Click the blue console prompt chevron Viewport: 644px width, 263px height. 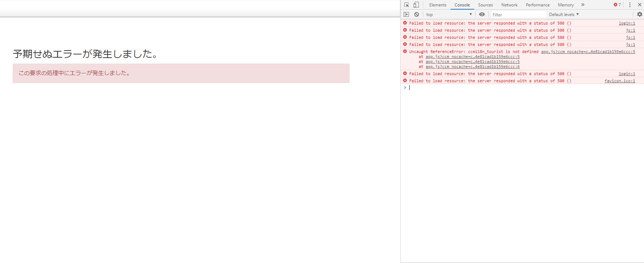pos(405,88)
